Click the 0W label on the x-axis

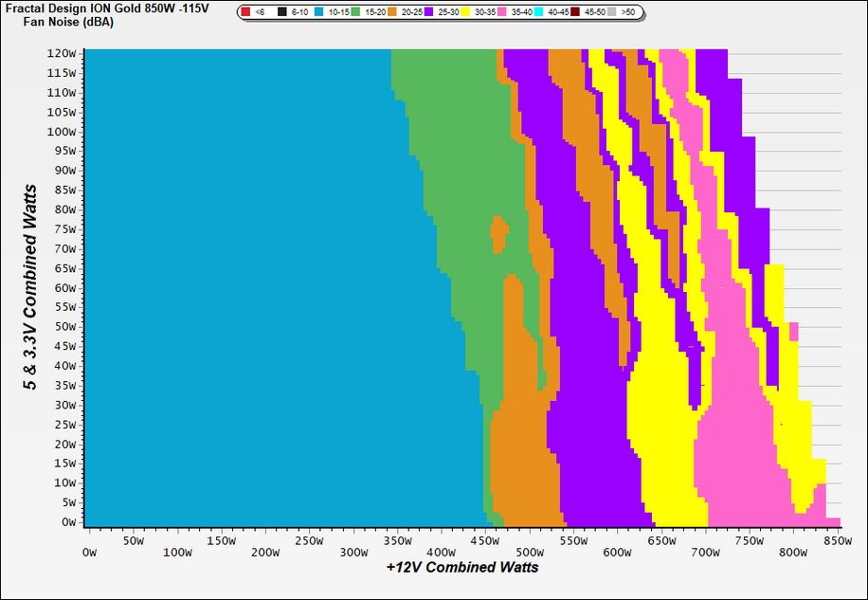click(x=89, y=553)
